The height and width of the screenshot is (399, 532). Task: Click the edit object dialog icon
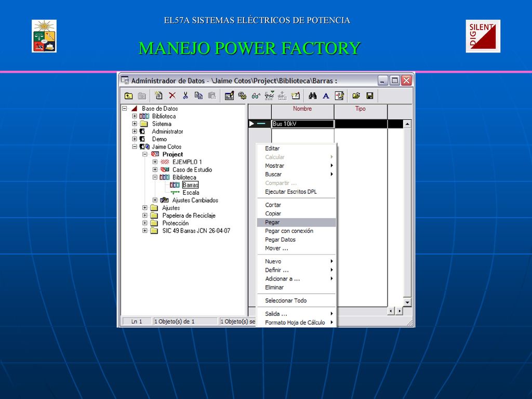[229, 96]
